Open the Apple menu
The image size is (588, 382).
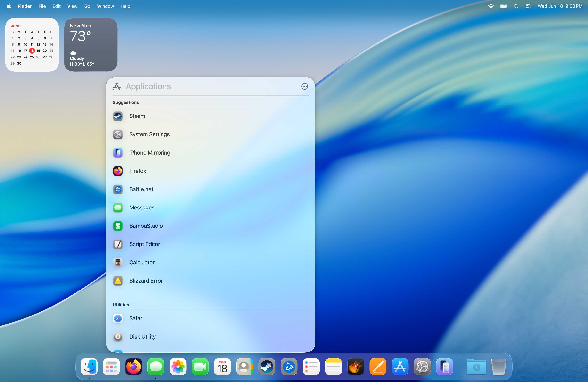click(9, 6)
